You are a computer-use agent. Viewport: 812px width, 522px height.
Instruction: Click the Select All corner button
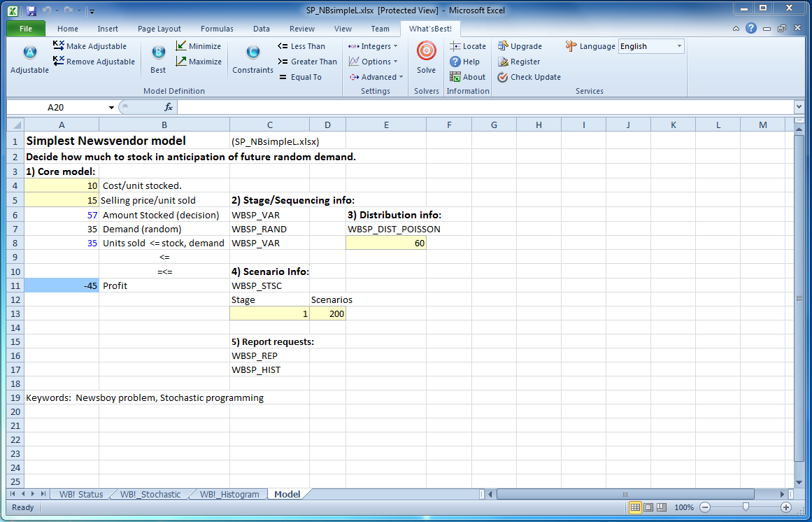point(15,125)
